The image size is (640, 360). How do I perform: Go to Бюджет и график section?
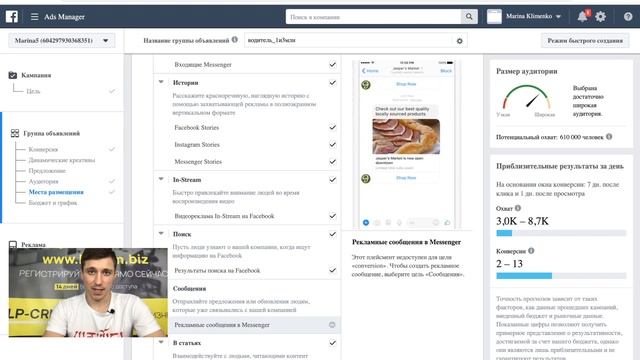(53, 202)
